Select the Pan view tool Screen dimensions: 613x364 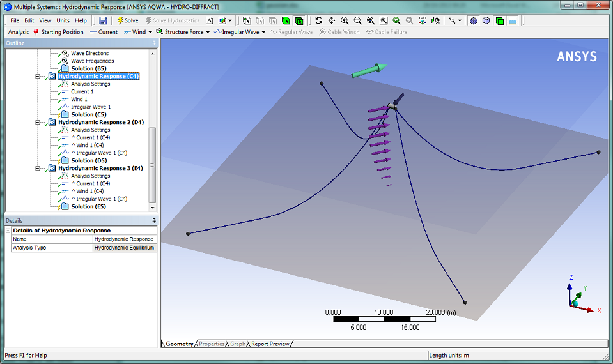[x=332, y=20]
